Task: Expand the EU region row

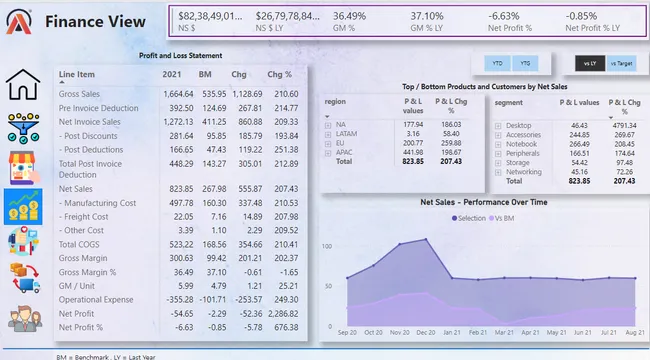Action: (328, 144)
